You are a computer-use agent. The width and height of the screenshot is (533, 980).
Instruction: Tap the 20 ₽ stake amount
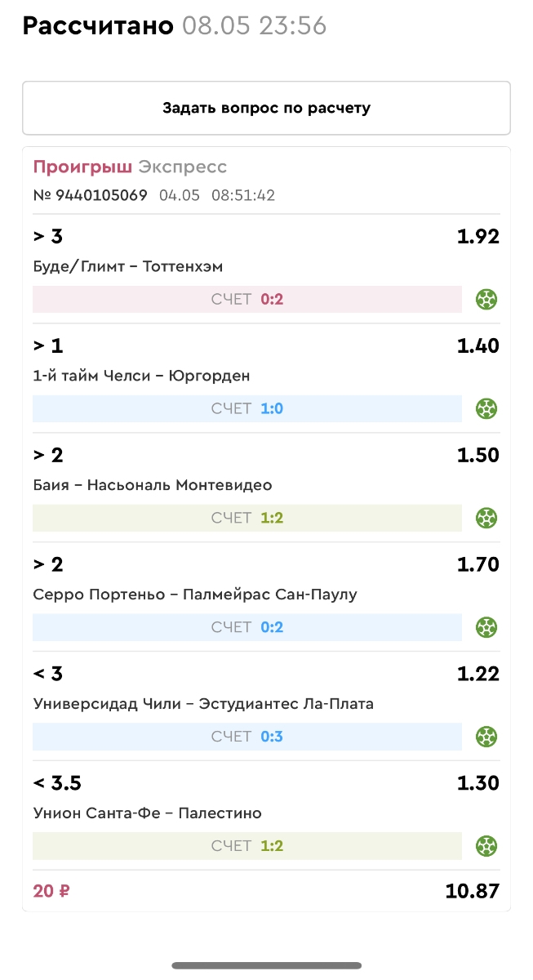click(x=51, y=891)
